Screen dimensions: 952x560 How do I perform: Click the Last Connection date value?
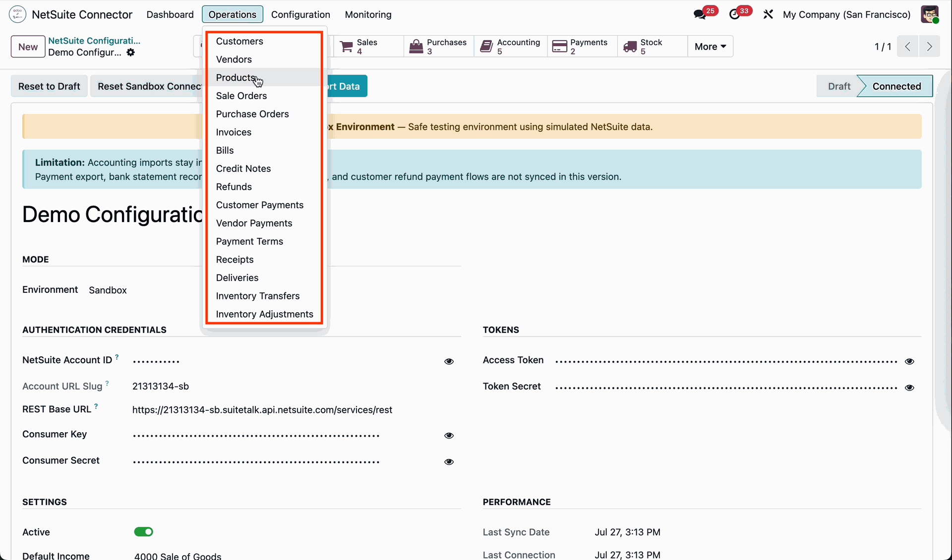click(x=627, y=555)
